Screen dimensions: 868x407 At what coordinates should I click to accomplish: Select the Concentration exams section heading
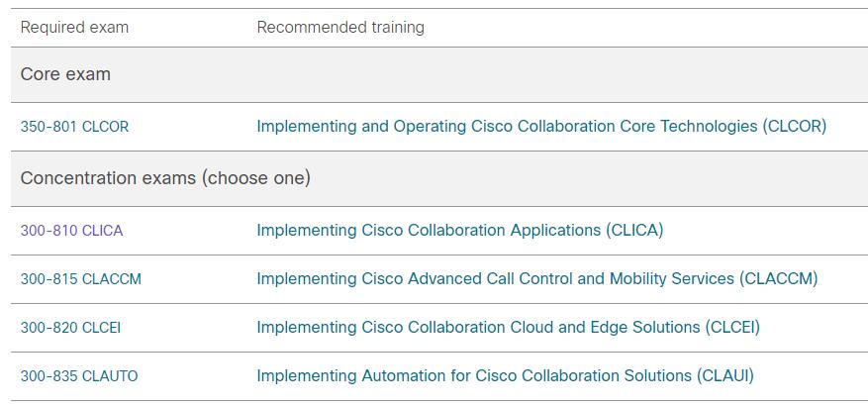pos(165,178)
